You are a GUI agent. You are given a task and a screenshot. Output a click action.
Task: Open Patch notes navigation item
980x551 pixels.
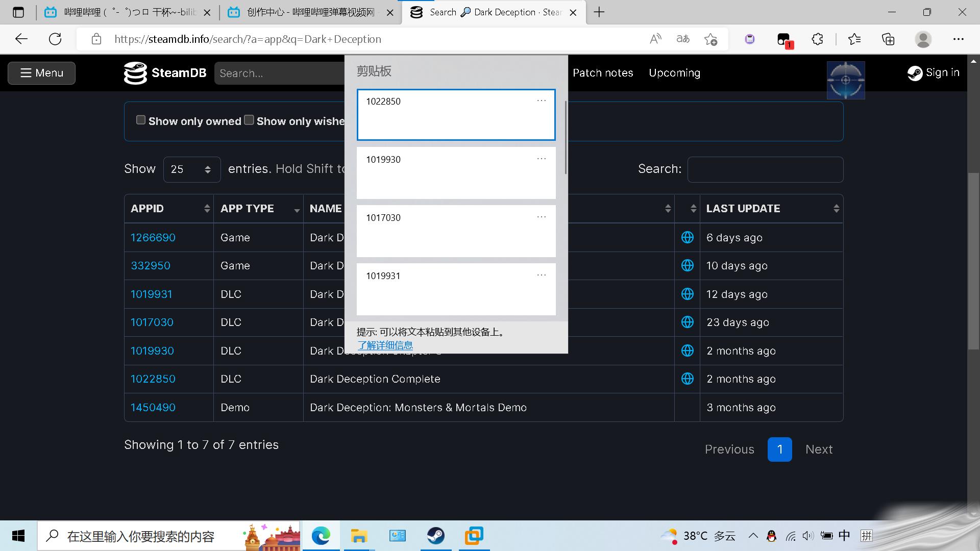603,73
